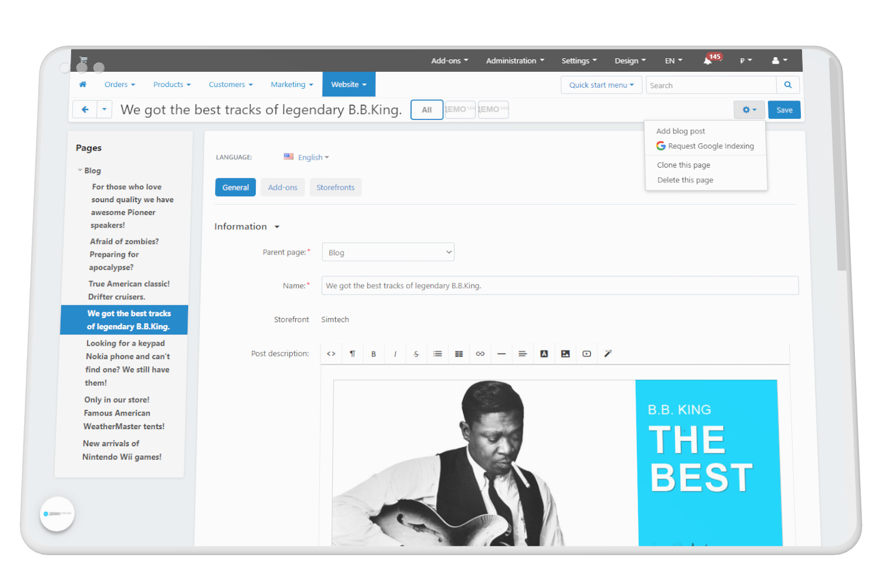882x588 pixels.
Task: Open the Marketing menu
Action: (292, 85)
